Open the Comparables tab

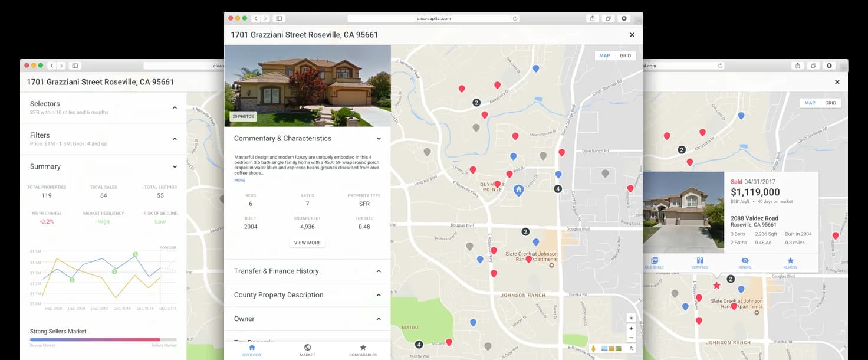point(363,351)
